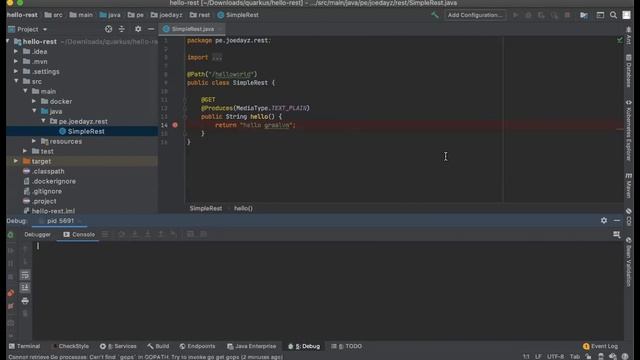Click the joedayz breadcrumb in navigation bar
This screenshot has width=640, height=360.
point(166,15)
